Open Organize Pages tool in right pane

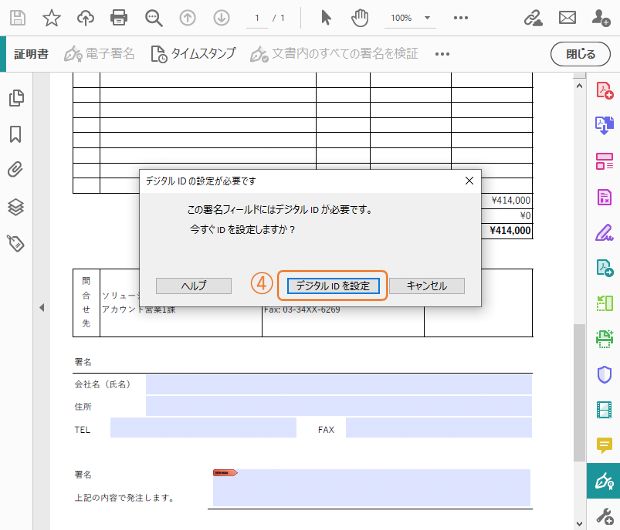point(604,161)
